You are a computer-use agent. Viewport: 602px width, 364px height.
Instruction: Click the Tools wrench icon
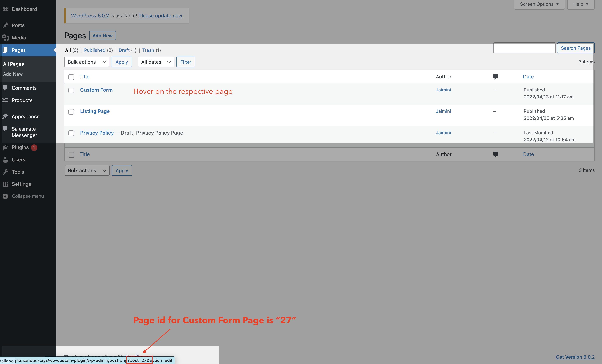click(6, 172)
